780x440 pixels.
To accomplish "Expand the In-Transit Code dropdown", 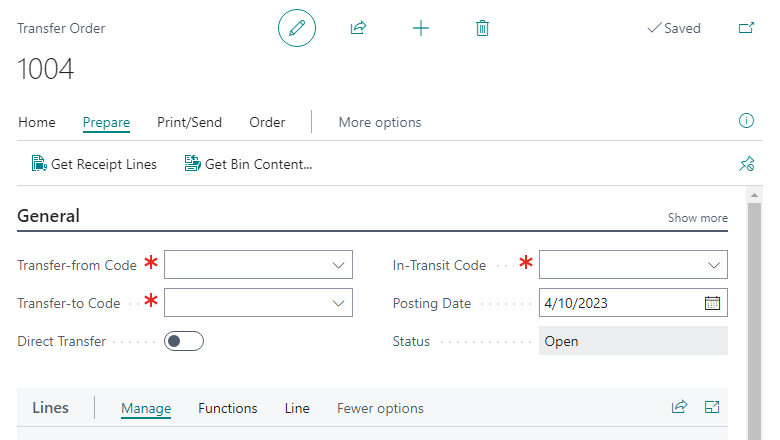I will (713, 265).
